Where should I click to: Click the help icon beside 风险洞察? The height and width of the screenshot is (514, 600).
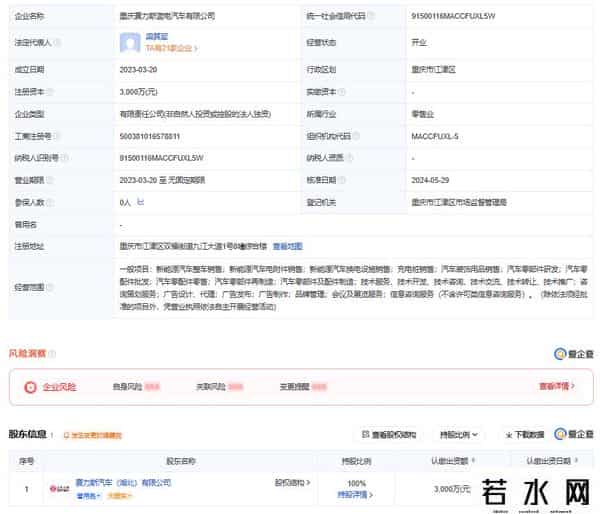click(52, 354)
